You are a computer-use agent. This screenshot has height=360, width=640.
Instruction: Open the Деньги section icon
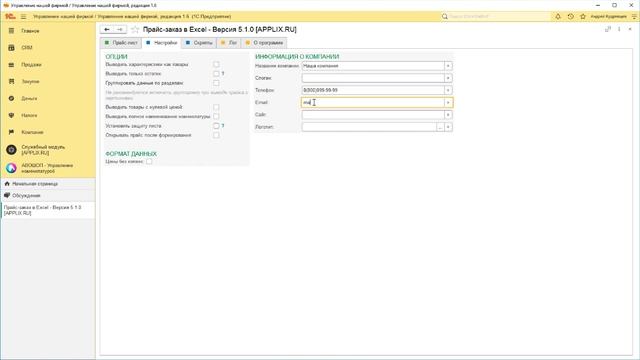tap(11, 98)
